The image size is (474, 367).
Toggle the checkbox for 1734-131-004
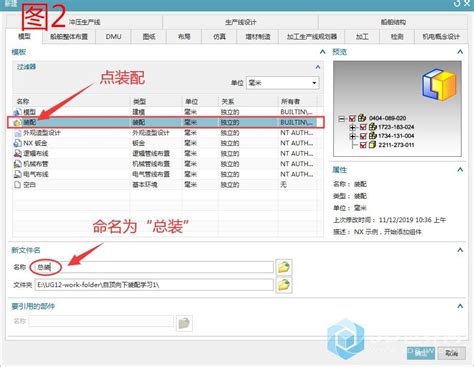(363, 136)
